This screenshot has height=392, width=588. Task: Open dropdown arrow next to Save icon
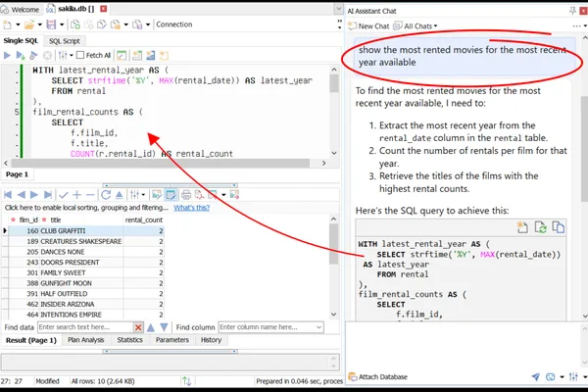[62, 24]
